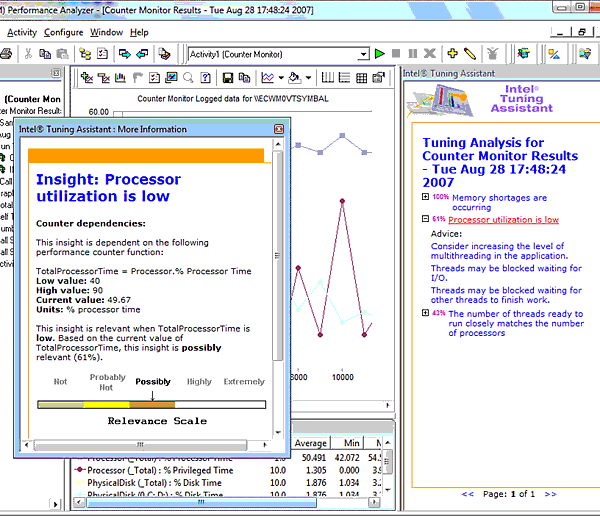Click the chart properties icon
The height and width of the screenshot is (516, 600).
pos(378,78)
